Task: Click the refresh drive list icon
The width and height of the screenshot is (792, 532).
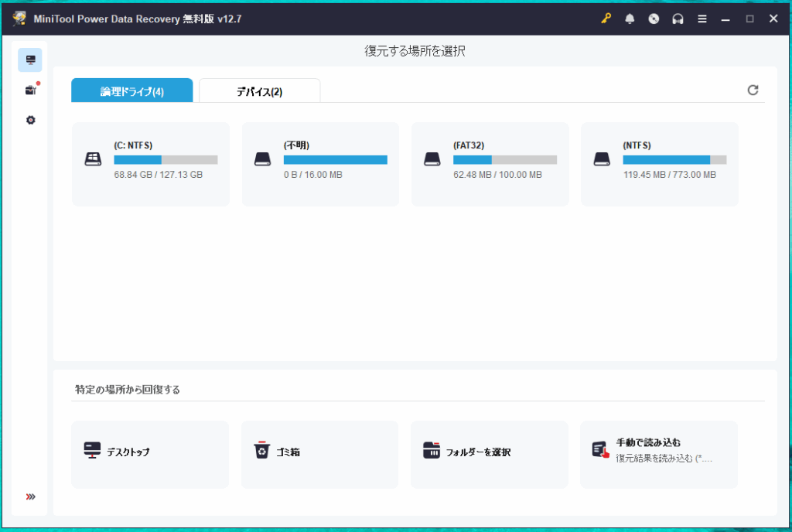Action: (x=753, y=90)
